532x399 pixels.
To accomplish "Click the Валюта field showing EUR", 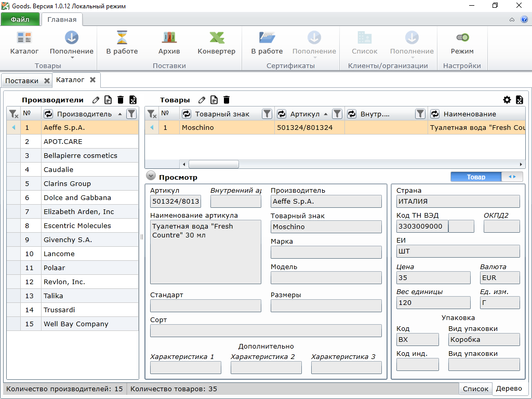I will pos(500,277).
